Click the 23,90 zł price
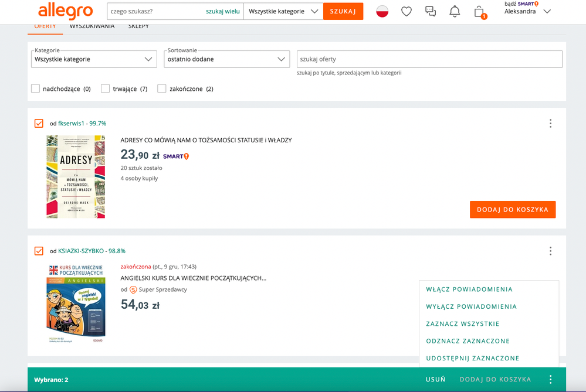This screenshot has width=586, height=392. 140,155
